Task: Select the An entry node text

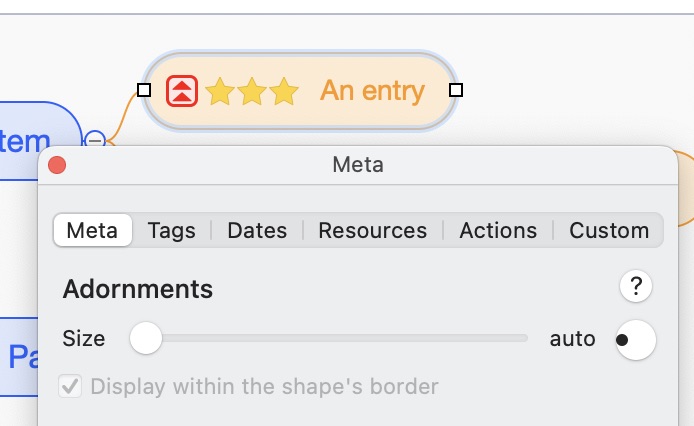Action: [372, 91]
